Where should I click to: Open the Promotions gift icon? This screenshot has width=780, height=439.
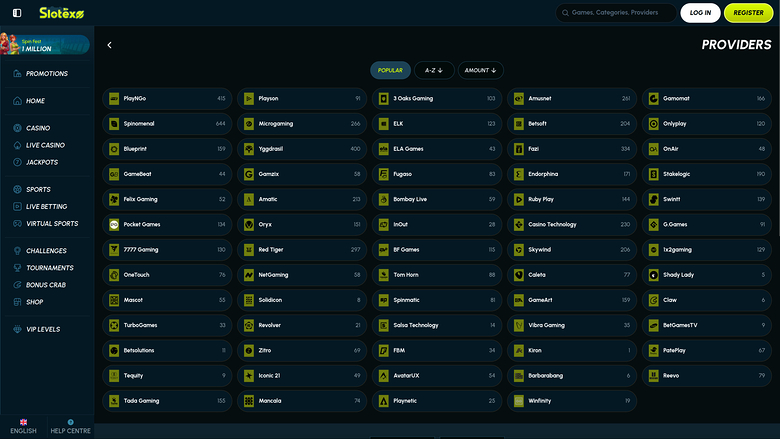[x=17, y=74]
